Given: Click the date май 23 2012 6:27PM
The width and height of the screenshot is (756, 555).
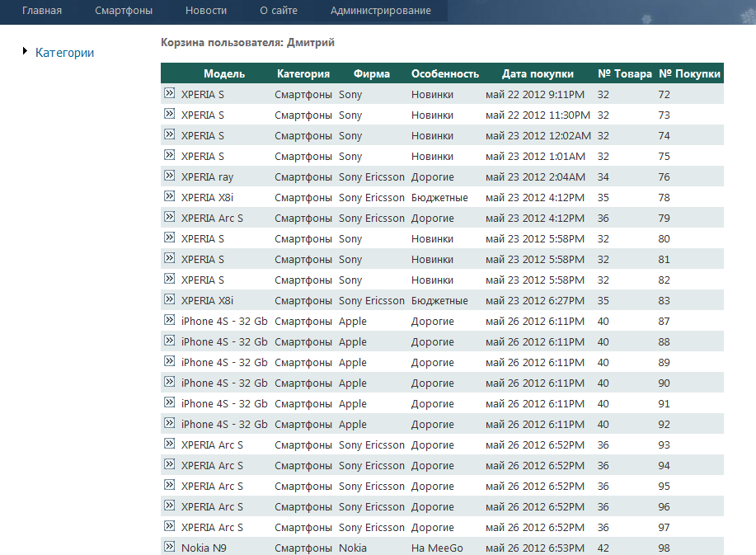Looking at the screenshot, I should pyautogui.click(x=535, y=301).
